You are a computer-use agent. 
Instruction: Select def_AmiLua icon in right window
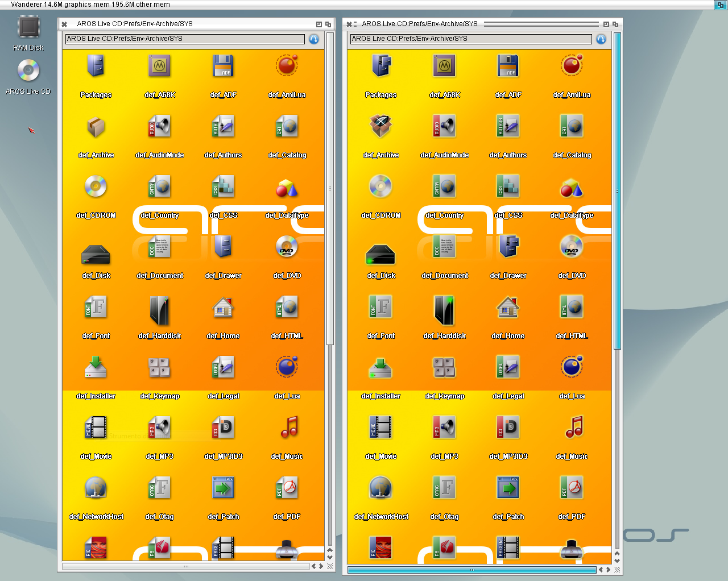[x=572, y=65]
